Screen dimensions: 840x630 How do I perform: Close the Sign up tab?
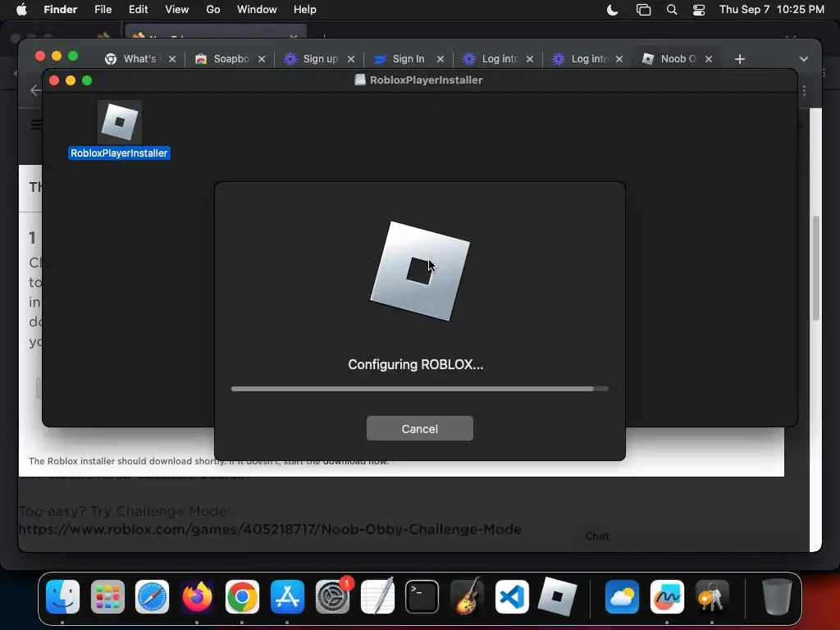tap(351, 59)
